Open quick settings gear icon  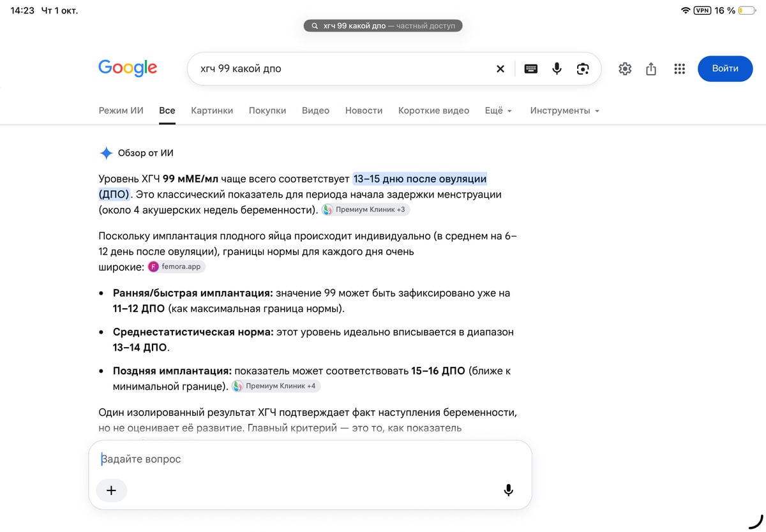(625, 69)
